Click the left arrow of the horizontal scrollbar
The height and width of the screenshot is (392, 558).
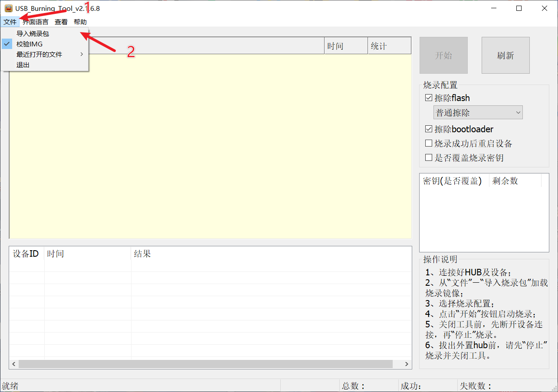(x=13, y=364)
